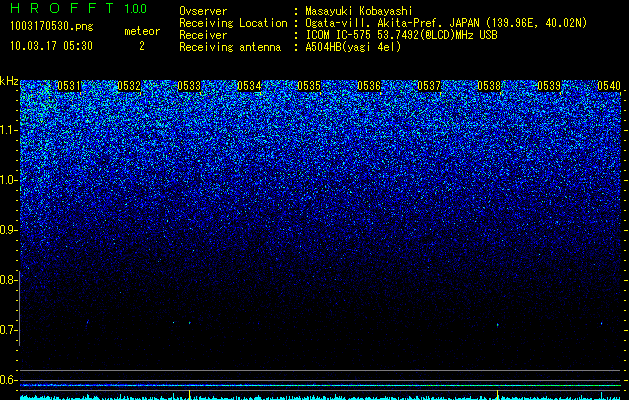Click the 0532 time marker
629x400 pixels.
pyautogui.click(x=129, y=86)
